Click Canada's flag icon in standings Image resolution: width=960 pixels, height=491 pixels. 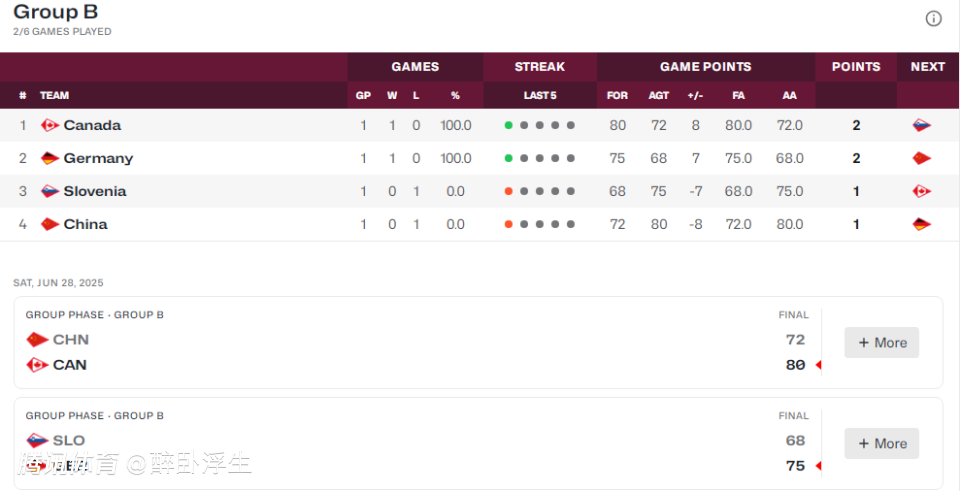click(x=50, y=126)
